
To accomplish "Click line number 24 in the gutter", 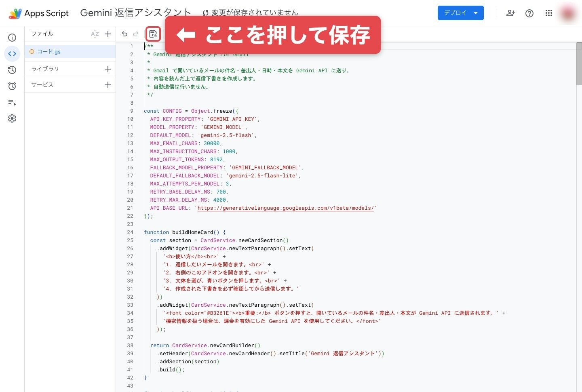I will click(130, 232).
